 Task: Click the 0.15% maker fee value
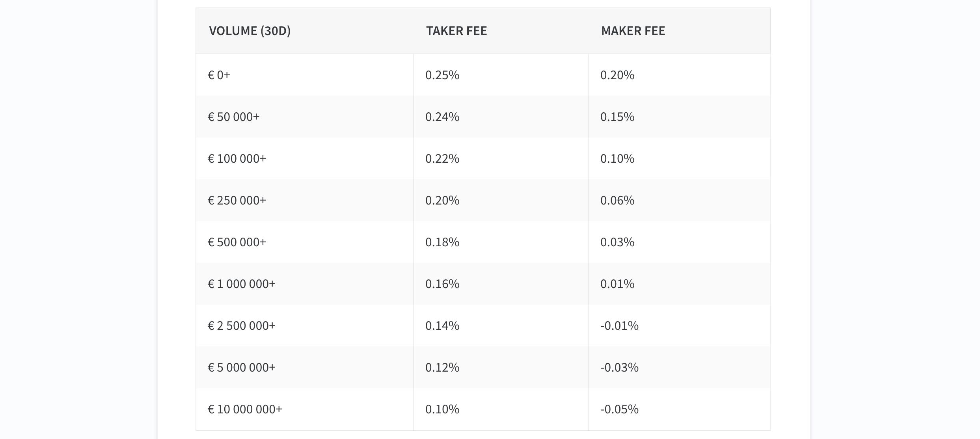click(x=617, y=117)
